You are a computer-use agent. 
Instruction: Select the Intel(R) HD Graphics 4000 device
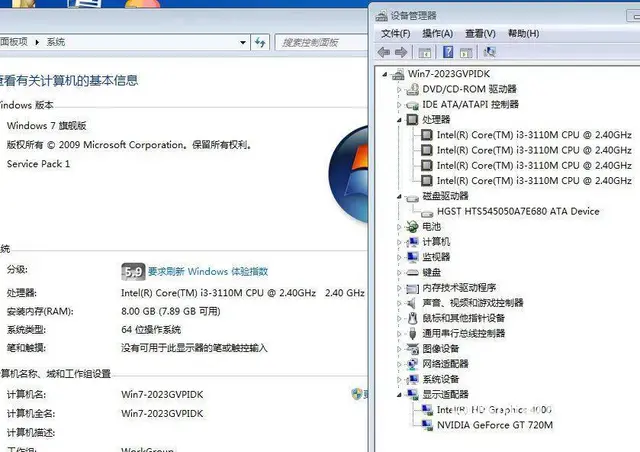point(494,410)
